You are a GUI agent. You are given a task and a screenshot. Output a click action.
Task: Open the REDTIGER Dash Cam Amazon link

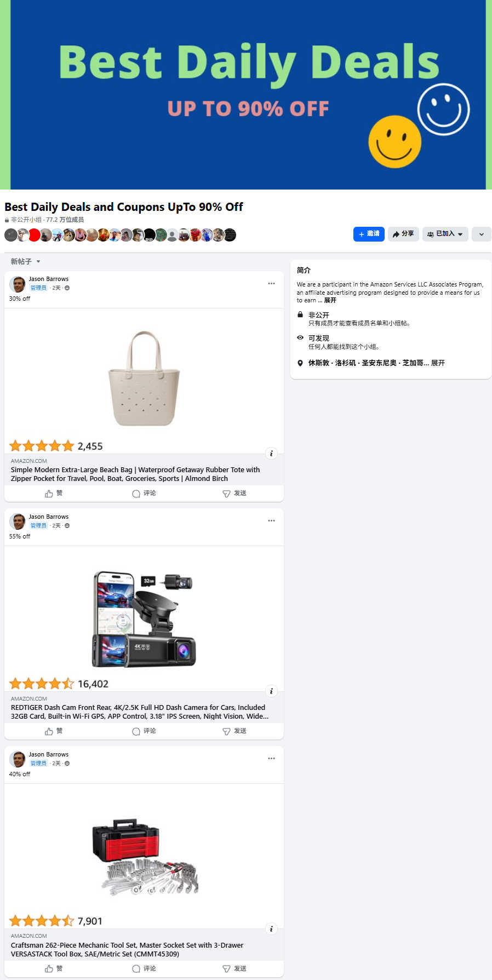click(x=140, y=712)
